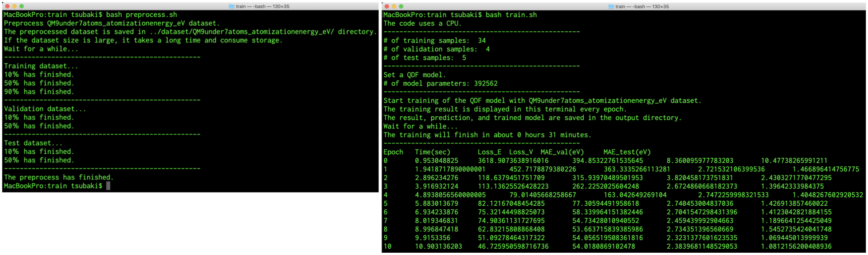Click the 'bash preprocess.sh' command line
The image size is (868, 255).
click(x=90, y=15)
